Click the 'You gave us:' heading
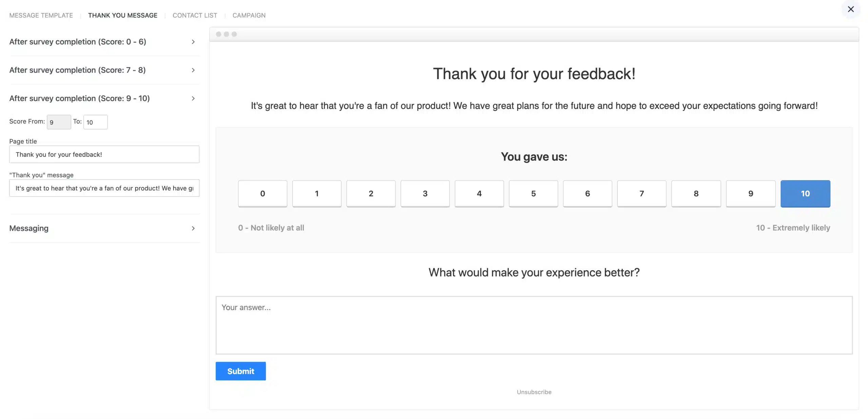 (x=534, y=157)
